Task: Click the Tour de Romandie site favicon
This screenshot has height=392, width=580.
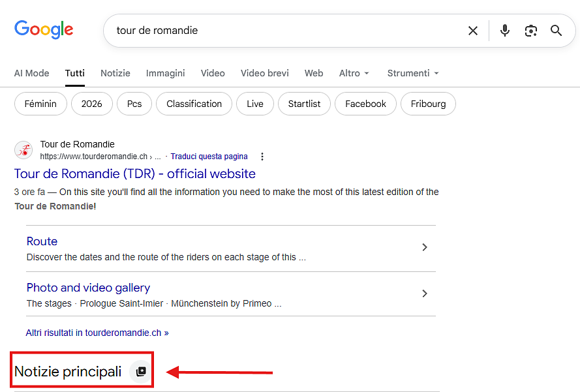Action: pyautogui.click(x=23, y=150)
